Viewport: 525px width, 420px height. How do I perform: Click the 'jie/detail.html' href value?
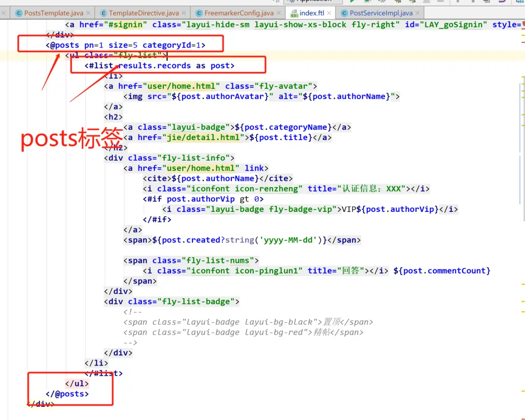point(203,137)
